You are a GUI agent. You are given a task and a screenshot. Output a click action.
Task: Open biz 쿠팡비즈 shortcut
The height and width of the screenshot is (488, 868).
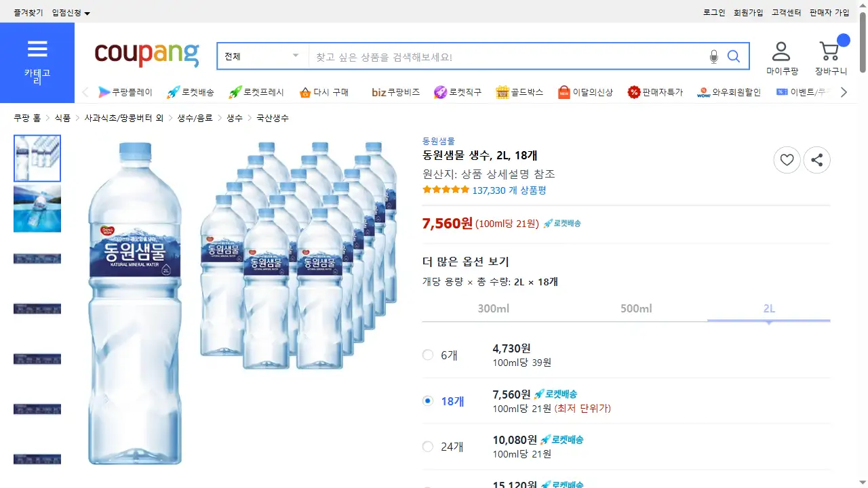396,92
